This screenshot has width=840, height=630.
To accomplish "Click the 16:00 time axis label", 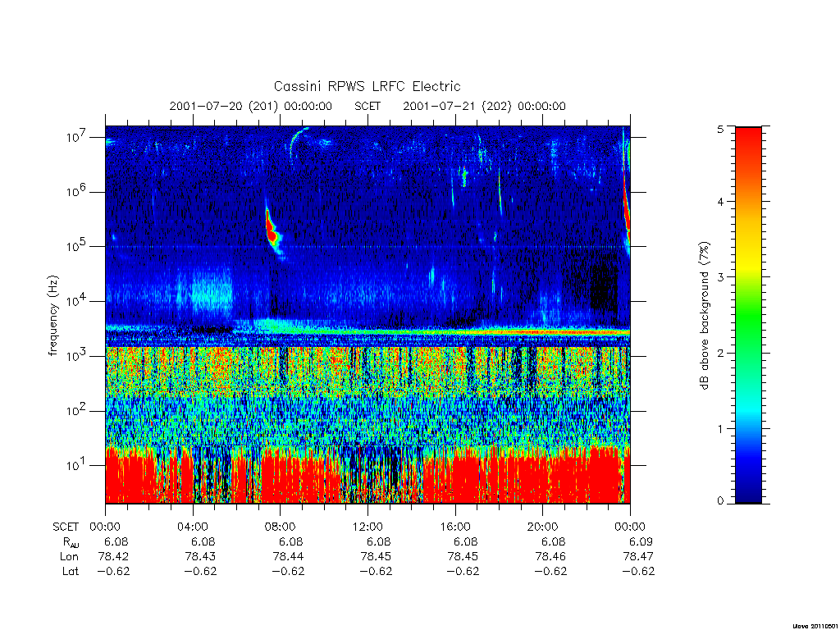I will pos(454,527).
